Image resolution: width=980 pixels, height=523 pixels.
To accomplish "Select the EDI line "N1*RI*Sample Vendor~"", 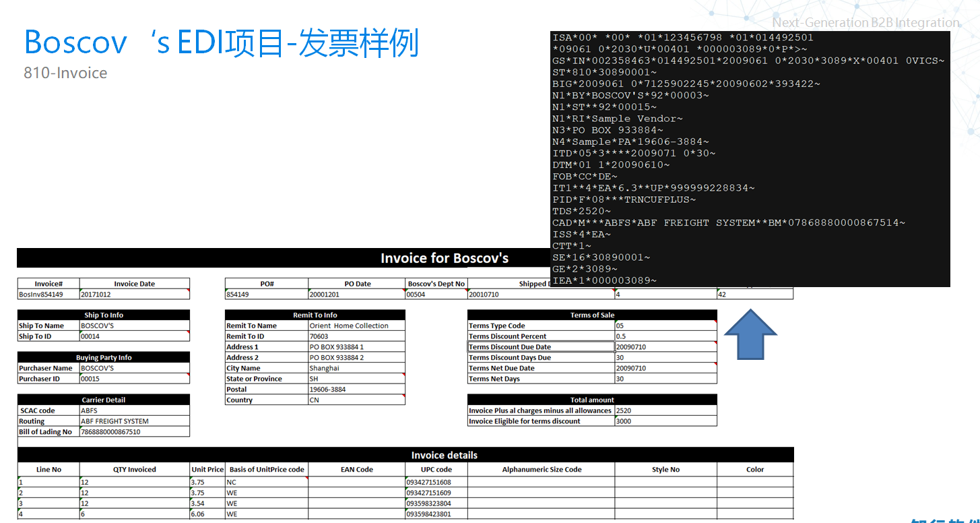I will (x=618, y=119).
